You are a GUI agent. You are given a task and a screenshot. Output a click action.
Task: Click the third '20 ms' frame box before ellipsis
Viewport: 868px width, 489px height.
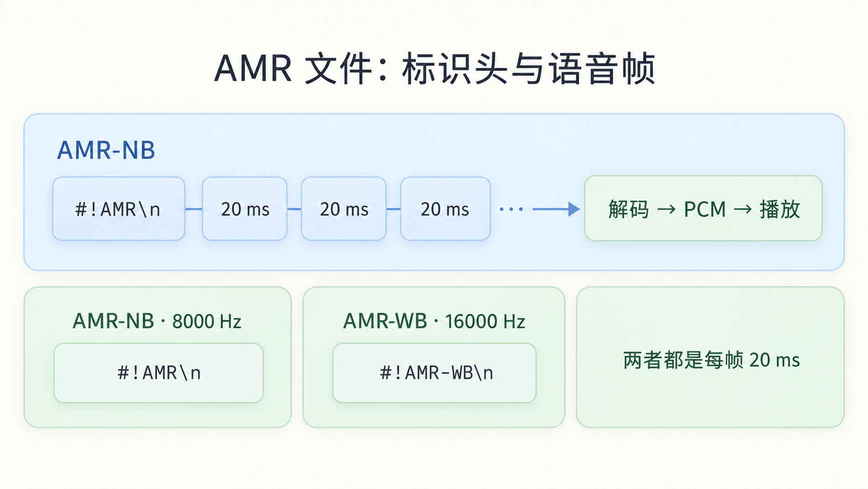(445, 209)
